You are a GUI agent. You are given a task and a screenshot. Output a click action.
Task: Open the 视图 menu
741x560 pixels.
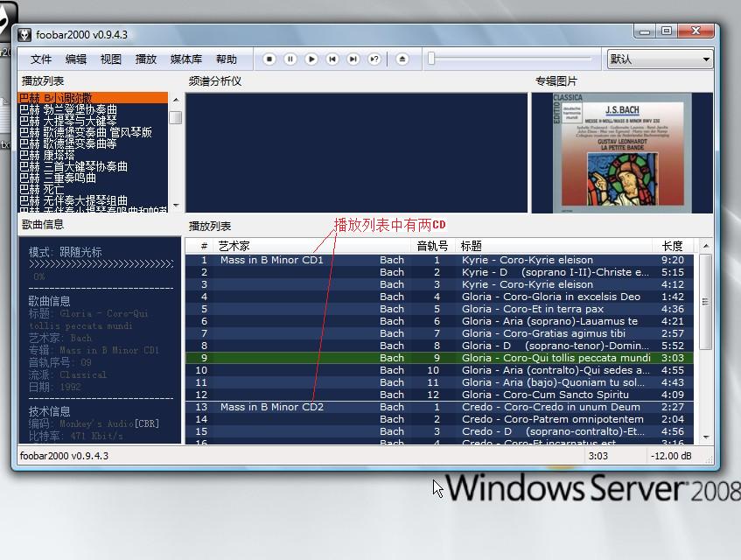(x=110, y=59)
